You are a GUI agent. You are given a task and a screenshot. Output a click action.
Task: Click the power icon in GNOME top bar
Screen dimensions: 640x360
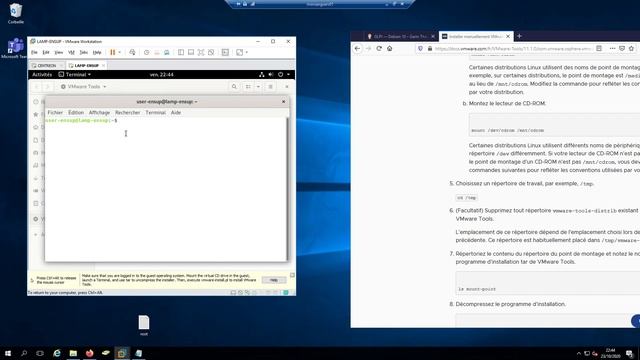(280, 75)
